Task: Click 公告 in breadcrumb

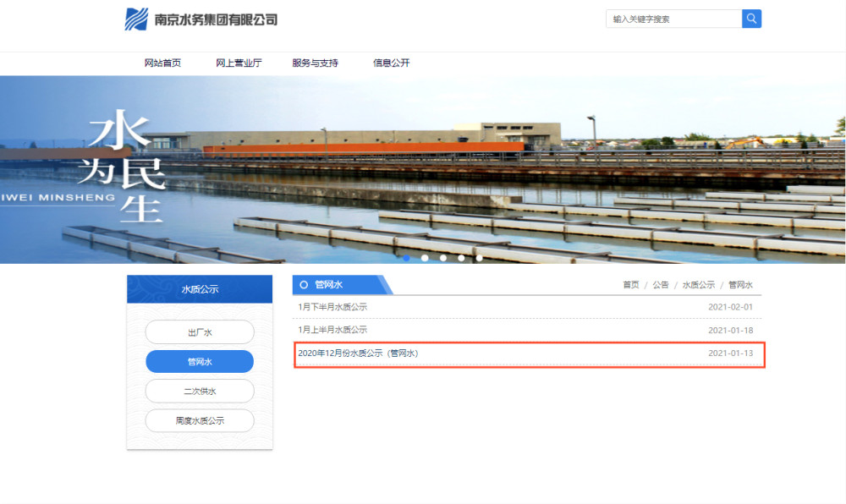Action: click(x=661, y=285)
